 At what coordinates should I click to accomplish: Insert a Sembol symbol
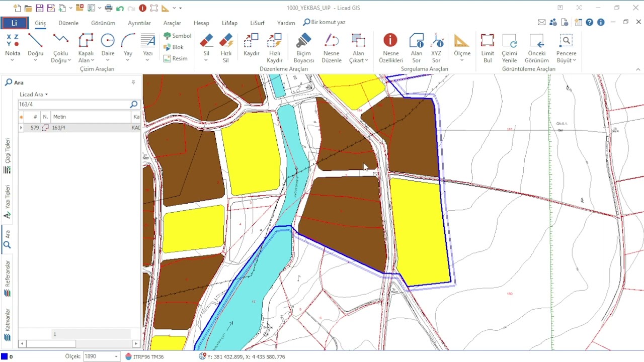[178, 36]
